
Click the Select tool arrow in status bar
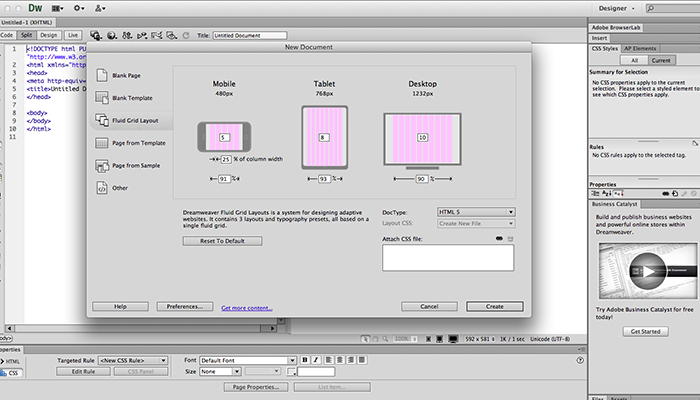365,339
